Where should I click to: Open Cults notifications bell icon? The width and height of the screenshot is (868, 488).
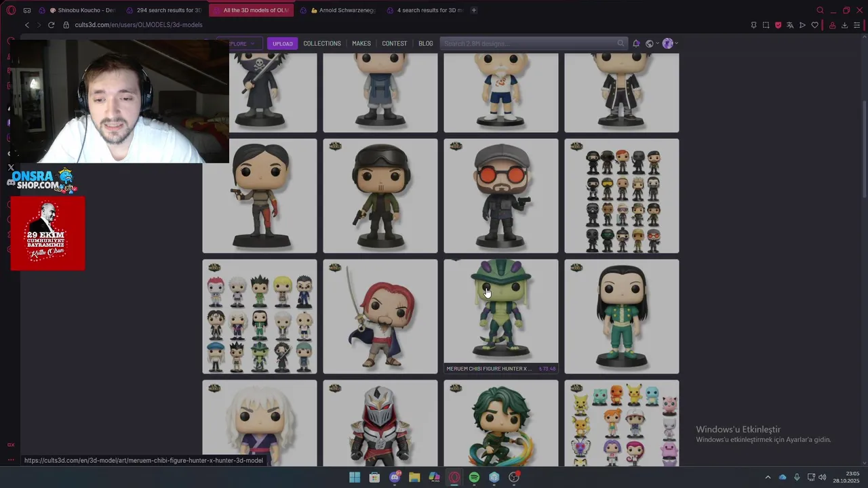coord(636,43)
